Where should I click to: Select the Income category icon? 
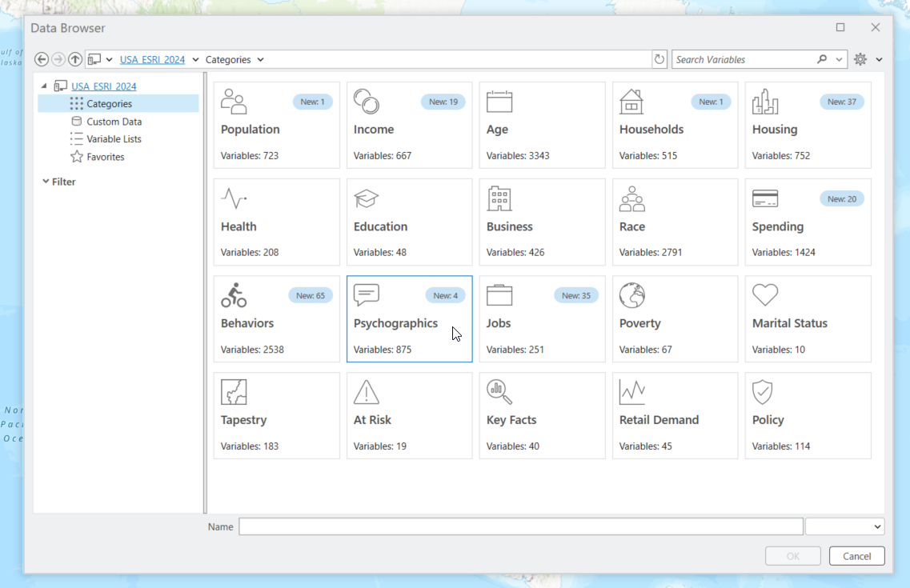click(x=366, y=101)
